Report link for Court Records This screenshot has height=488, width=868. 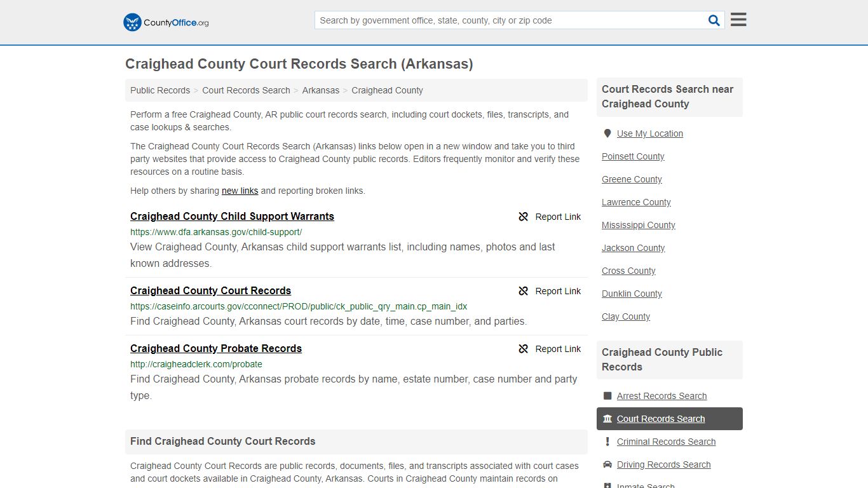pyautogui.click(x=550, y=291)
